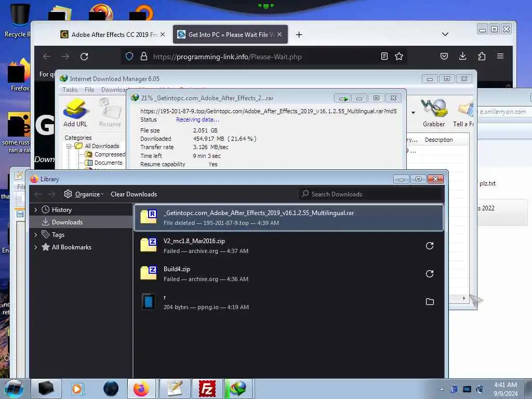
Task: Open Notepad icon on taskbar
Action: pos(175,389)
